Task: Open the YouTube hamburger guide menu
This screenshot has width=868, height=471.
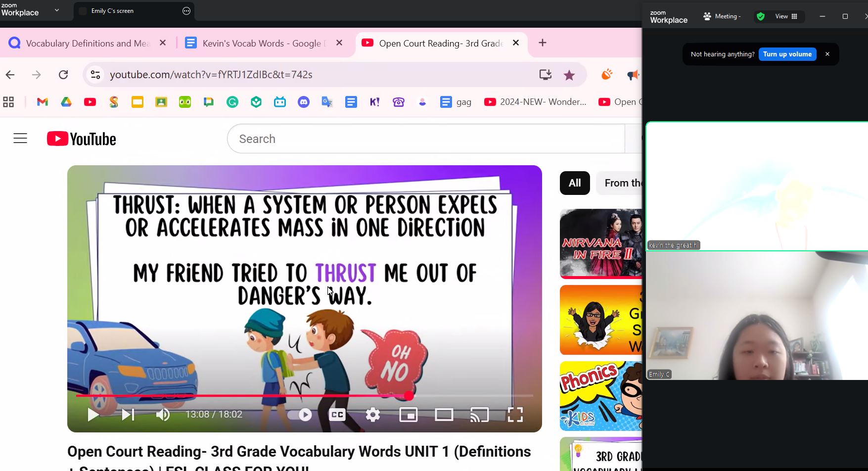Action: (x=20, y=139)
